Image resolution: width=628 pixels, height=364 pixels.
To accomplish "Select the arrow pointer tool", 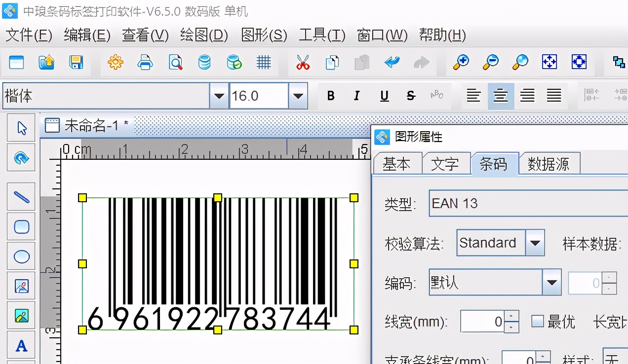I will pyautogui.click(x=21, y=128).
